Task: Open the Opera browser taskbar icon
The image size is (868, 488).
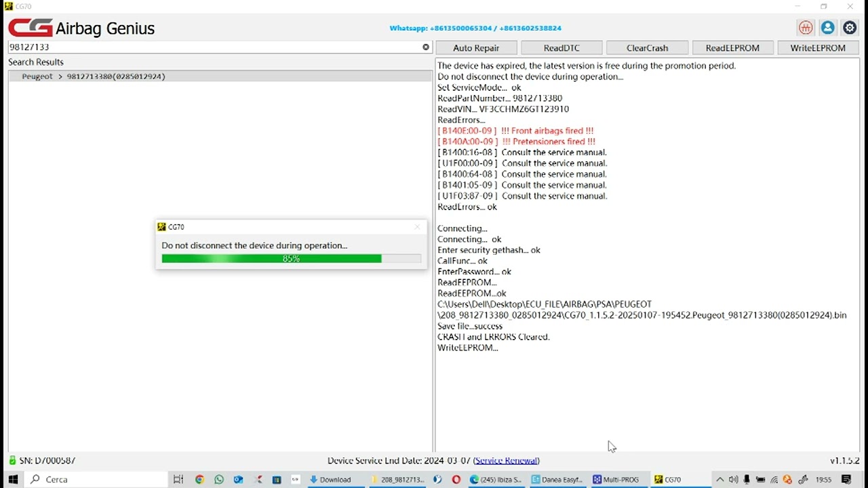Action: pyautogui.click(x=456, y=479)
